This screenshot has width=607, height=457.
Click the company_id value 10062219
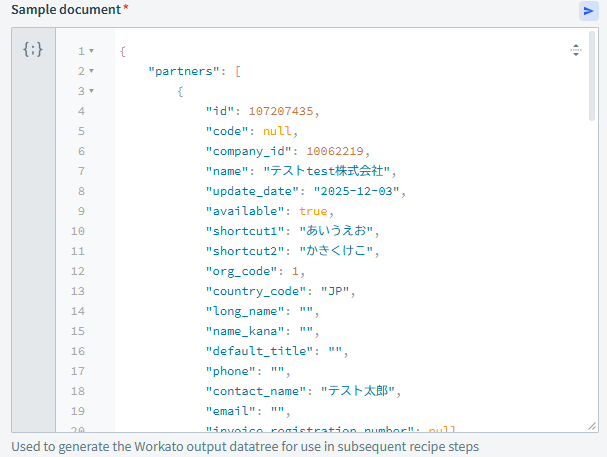click(335, 151)
